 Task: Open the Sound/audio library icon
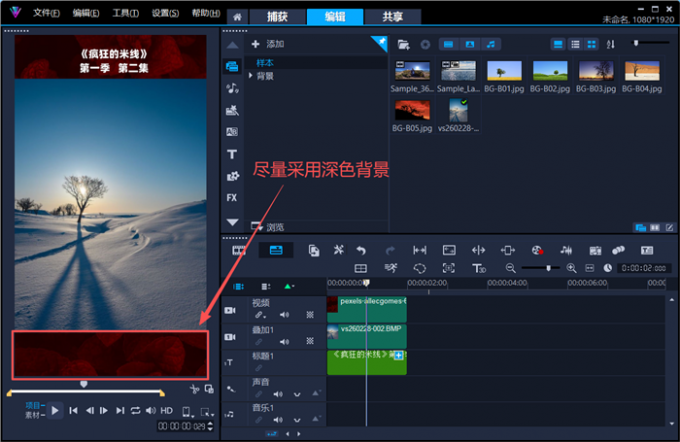coord(232,88)
